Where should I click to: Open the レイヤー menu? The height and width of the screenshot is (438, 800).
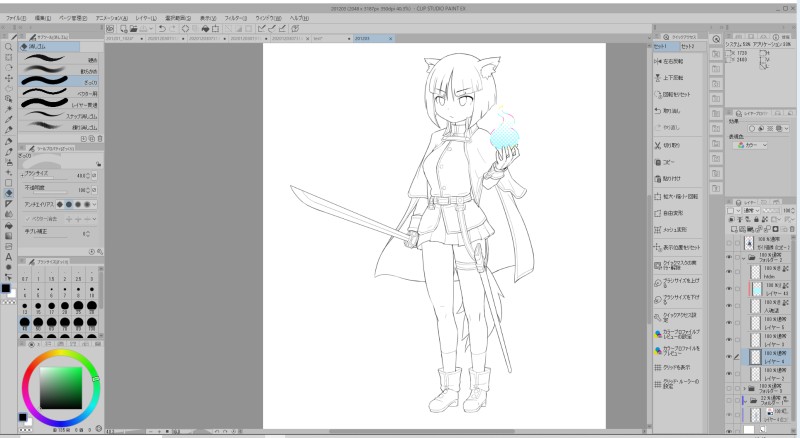[146, 18]
